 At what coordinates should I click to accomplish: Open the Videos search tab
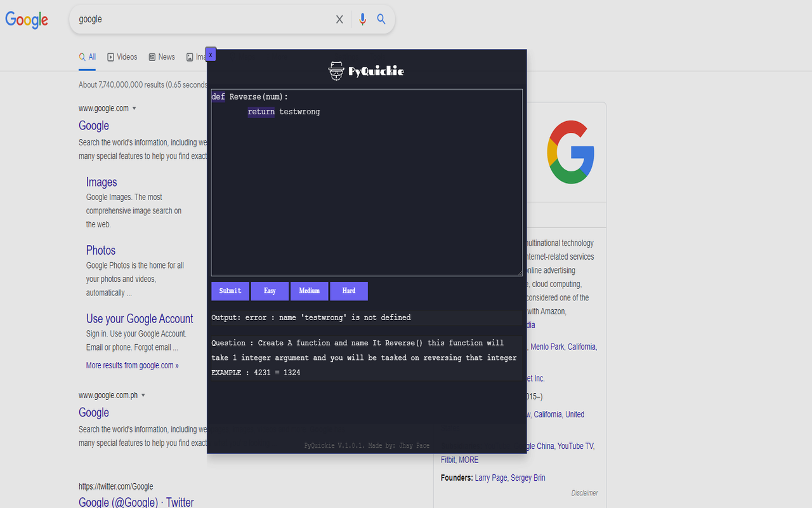[122, 57]
